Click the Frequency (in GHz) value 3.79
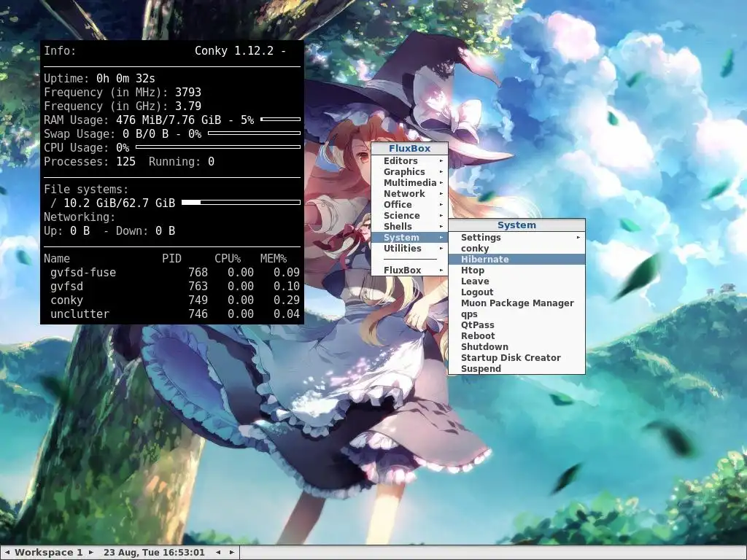The image size is (747, 560). (x=188, y=106)
